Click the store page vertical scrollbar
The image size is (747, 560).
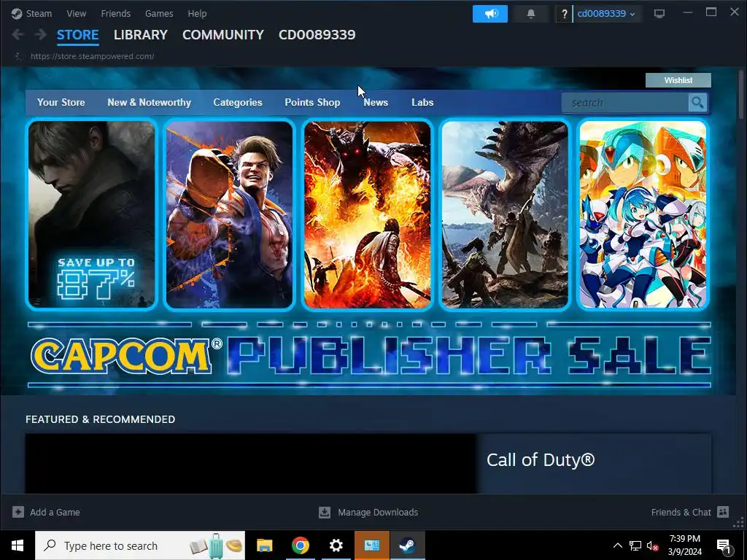pyautogui.click(x=741, y=94)
